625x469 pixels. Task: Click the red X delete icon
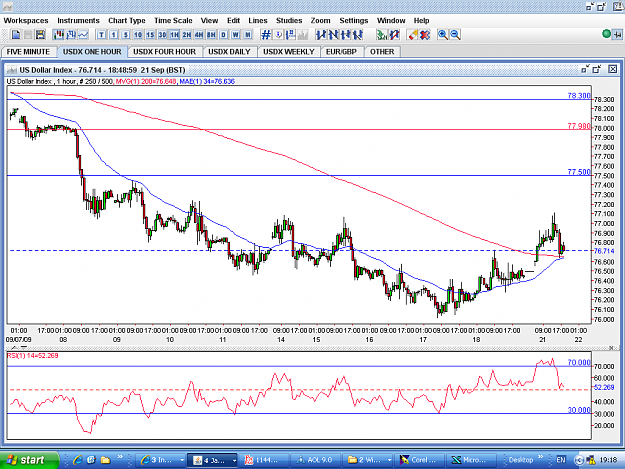click(x=425, y=35)
